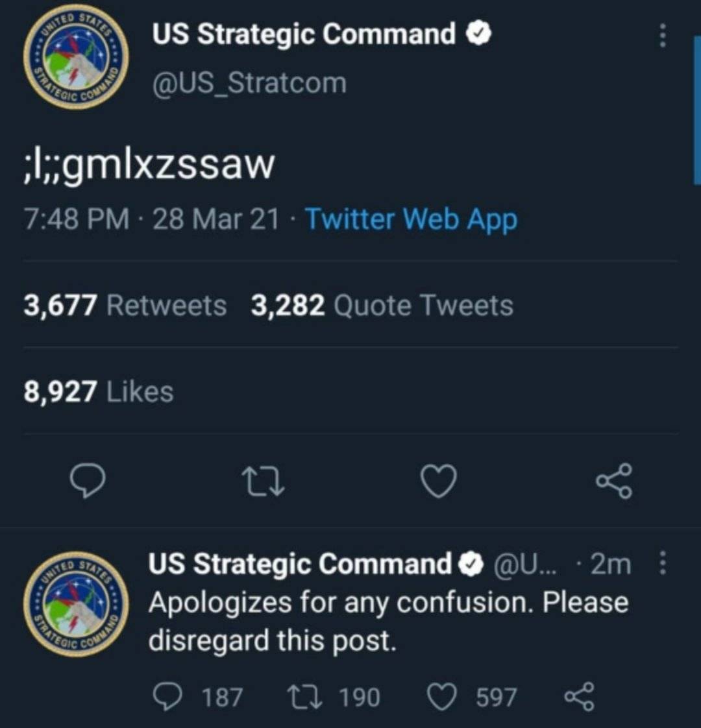The height and width of the screenshot is (728, 701).
Task: Click US Strategic Command name in reply
Action: (x=300, y=564)
